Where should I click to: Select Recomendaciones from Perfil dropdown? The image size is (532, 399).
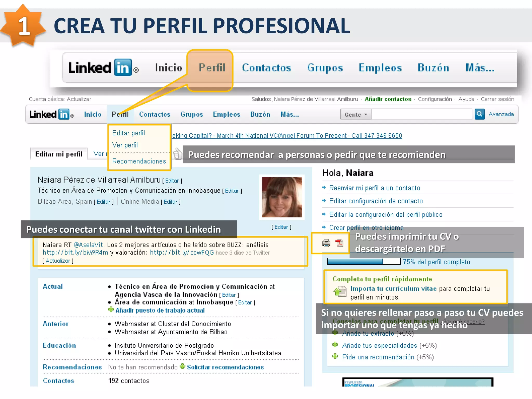[x=139, y=161]
